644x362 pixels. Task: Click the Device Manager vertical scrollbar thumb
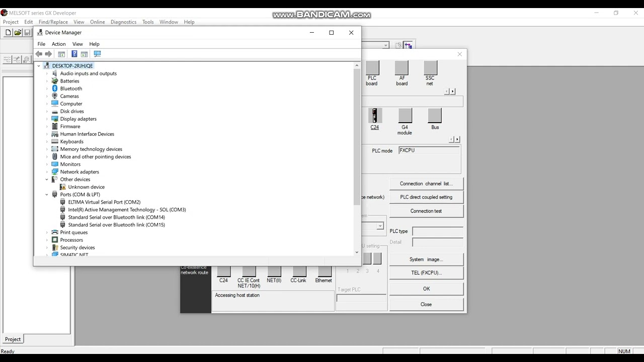coord(357,137)
